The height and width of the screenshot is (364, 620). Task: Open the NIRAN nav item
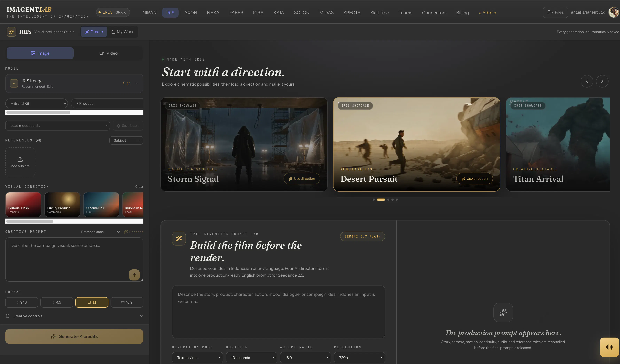[149, 13]
